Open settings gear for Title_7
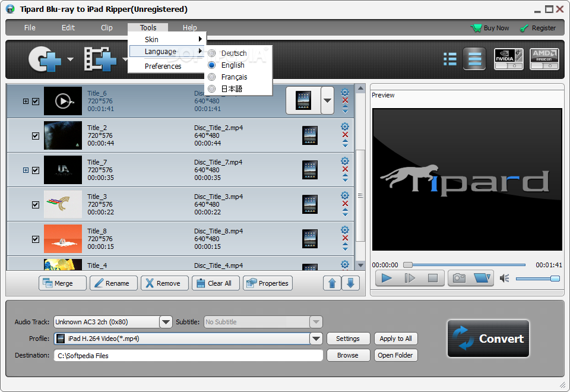The image size is (570, 392). [x=345, y=161]
